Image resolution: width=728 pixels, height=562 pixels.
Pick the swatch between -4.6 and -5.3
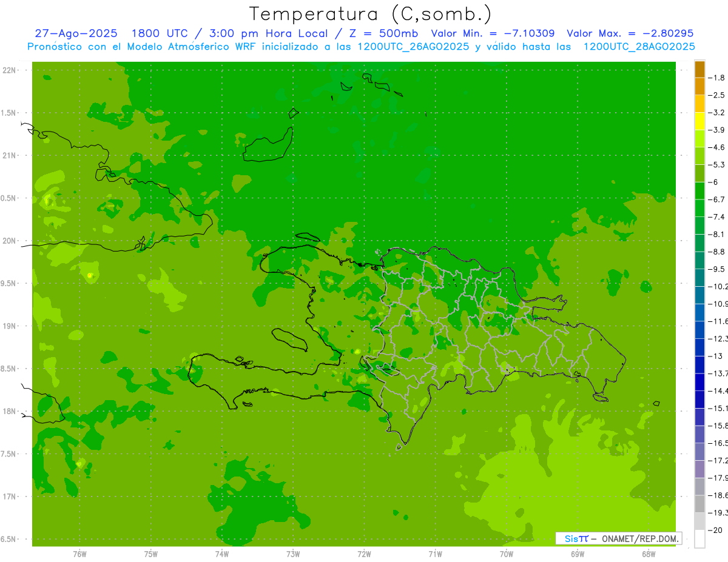tap(699, 156)
